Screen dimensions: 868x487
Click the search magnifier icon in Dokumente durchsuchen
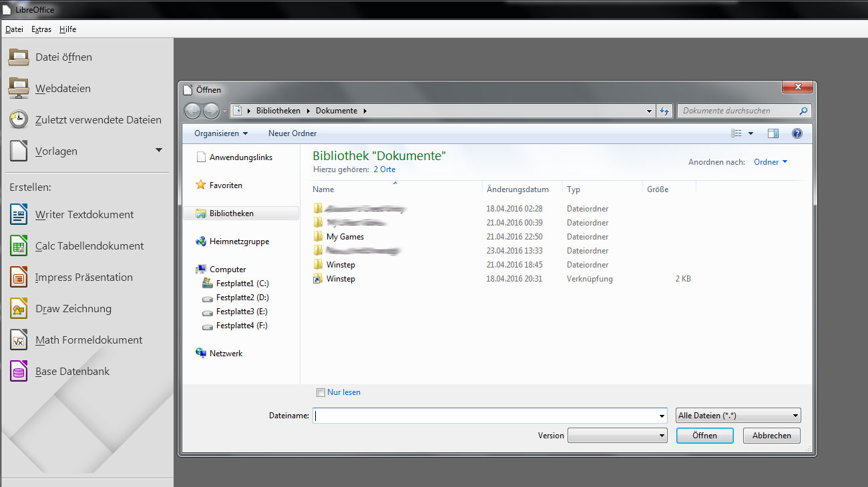tap(803, 111)
